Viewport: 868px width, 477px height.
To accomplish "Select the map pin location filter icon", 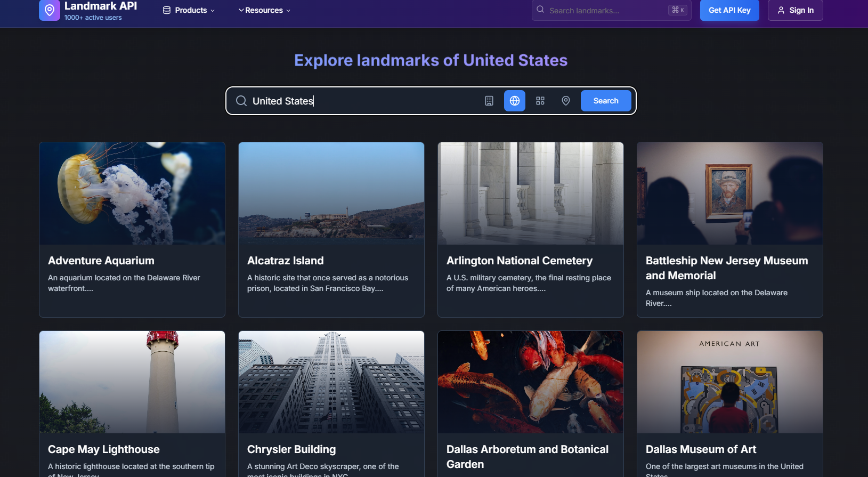I will (566, 101).
